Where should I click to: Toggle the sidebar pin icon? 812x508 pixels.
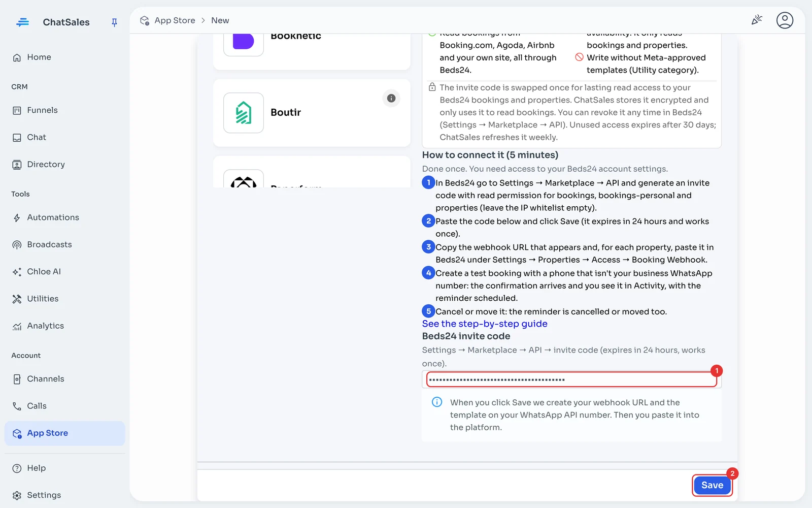click(x=114, y=22)
